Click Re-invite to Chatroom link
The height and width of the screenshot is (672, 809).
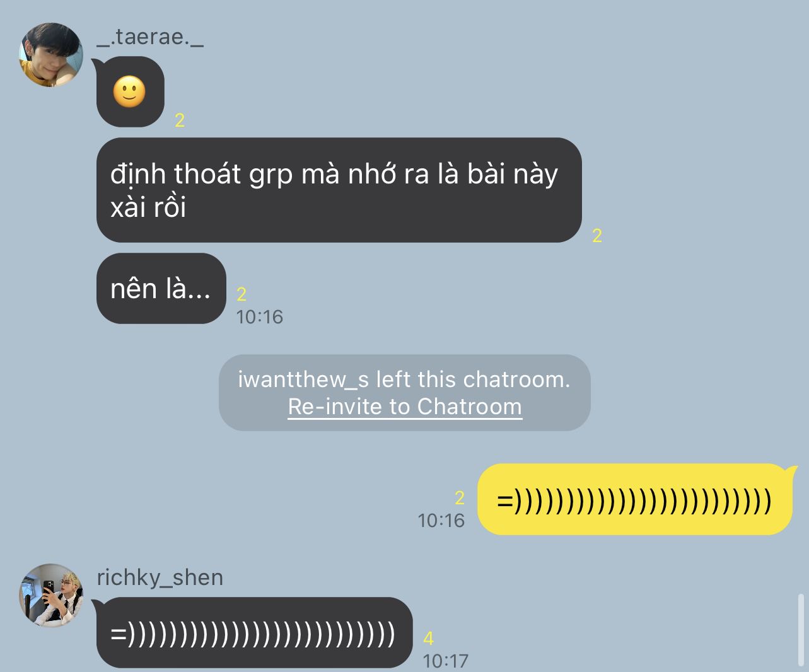405,407
